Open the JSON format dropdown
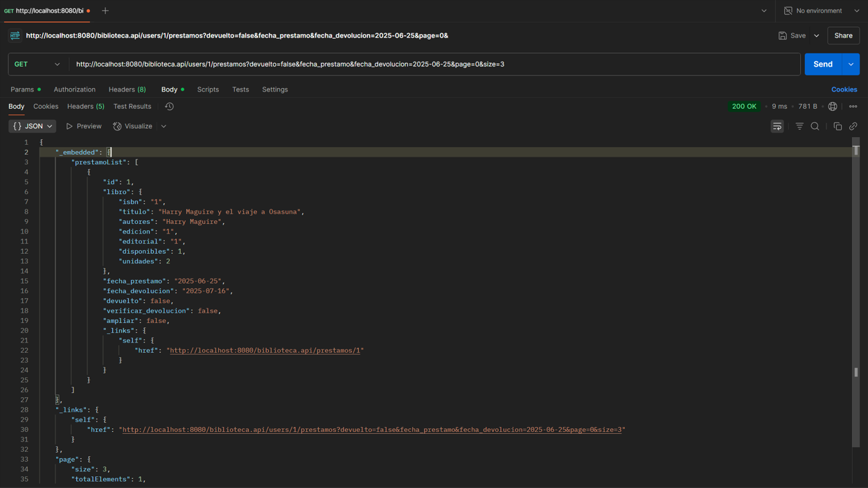 tap(32, 126)
